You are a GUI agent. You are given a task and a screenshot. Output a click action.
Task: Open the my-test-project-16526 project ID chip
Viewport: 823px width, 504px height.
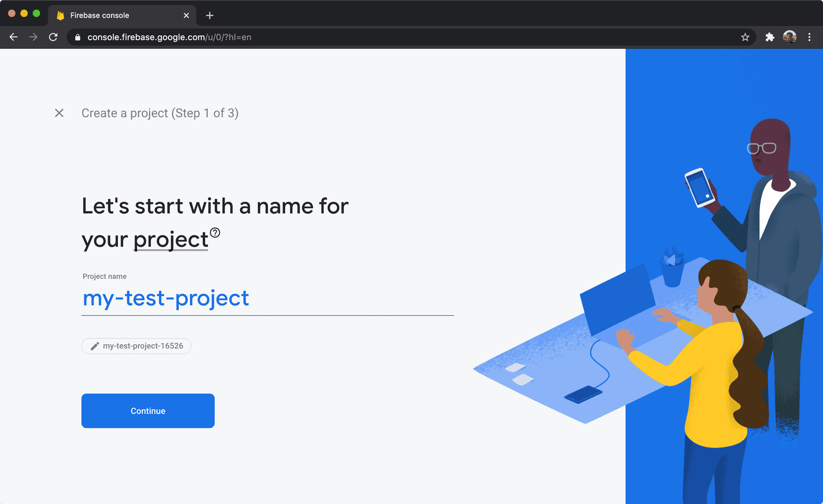[x=143, y=346]
